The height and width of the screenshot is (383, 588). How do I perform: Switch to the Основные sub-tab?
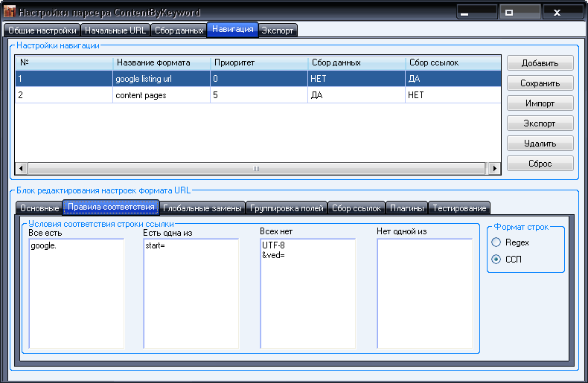(x=39, y=207)
